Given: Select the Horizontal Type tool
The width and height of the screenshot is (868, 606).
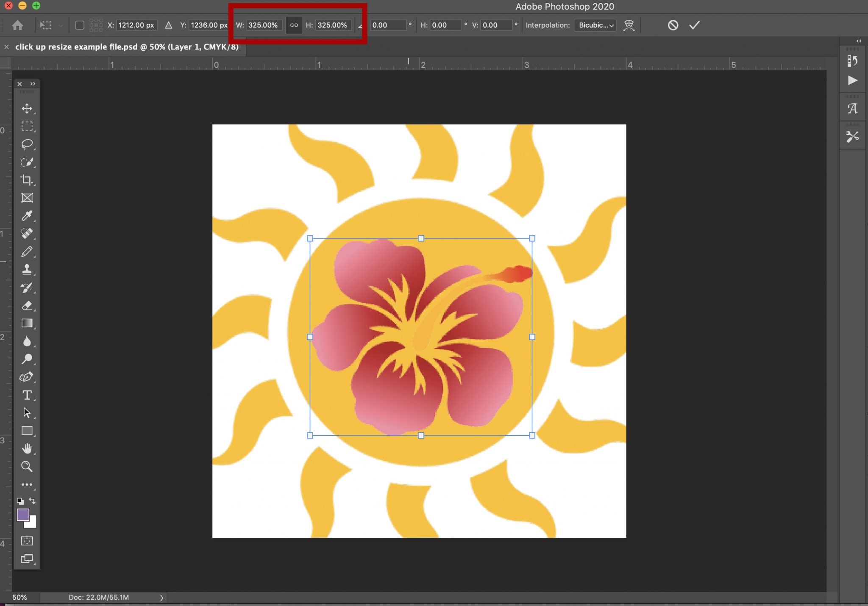Looking at the screenshot, I should pos(27,395).
